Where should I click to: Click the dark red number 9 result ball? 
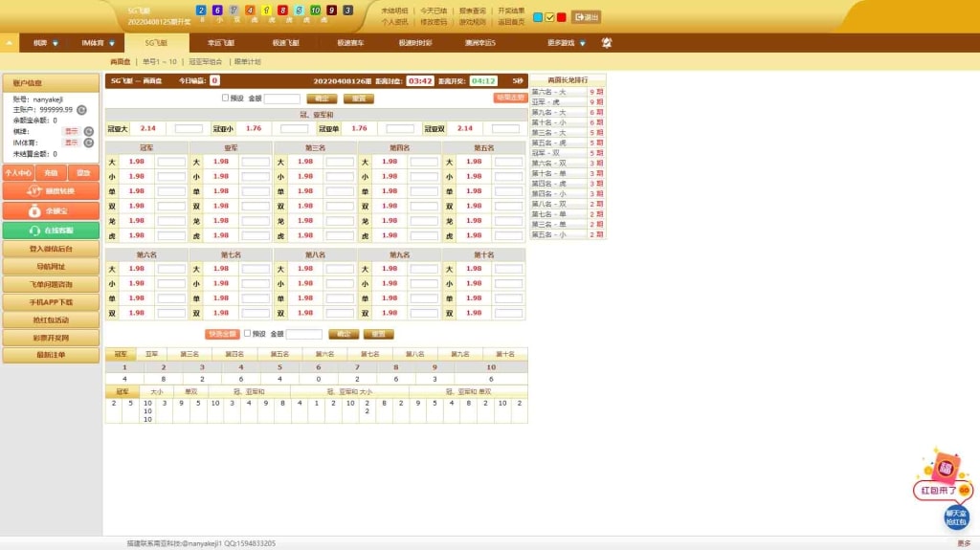click(x=331, y=10)
